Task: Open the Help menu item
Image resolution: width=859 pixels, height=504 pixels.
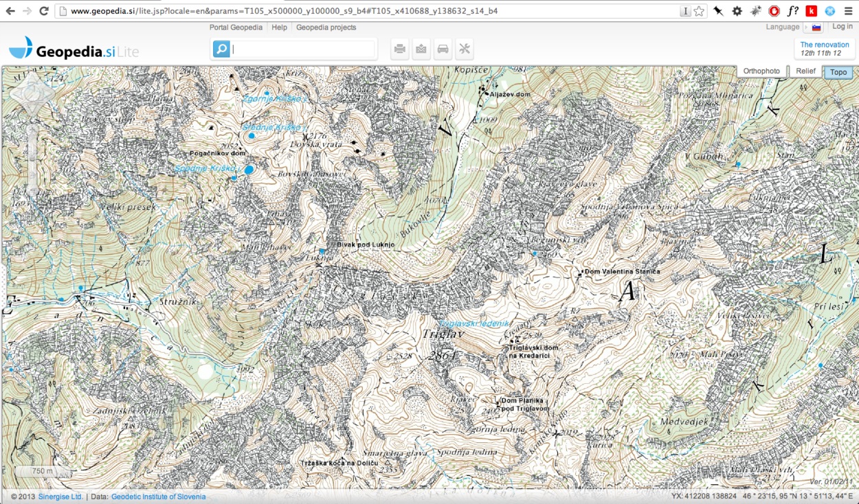Action: 279,27
